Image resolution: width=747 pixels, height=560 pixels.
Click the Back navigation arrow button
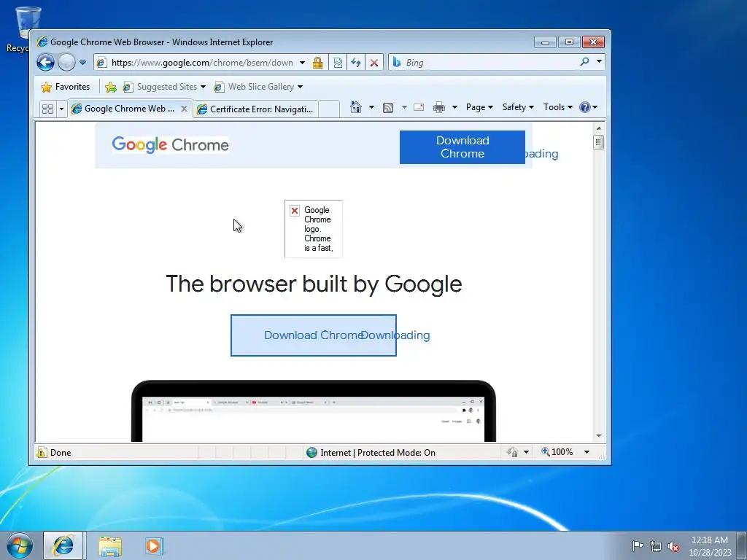(x=45, y=63)
